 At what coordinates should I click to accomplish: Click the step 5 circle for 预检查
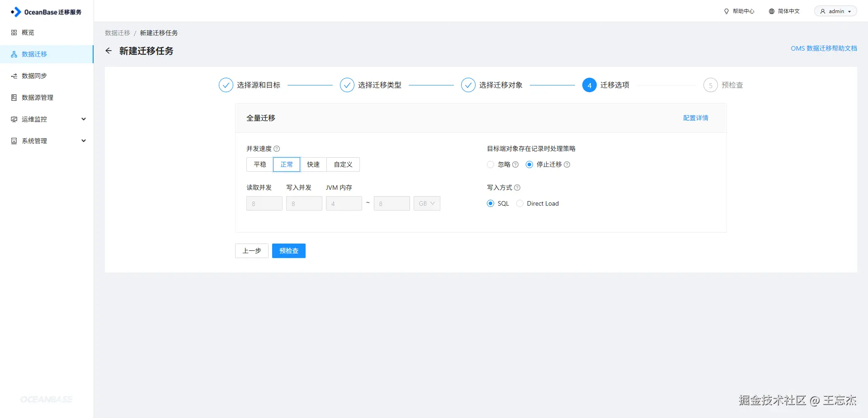(711, 85)
